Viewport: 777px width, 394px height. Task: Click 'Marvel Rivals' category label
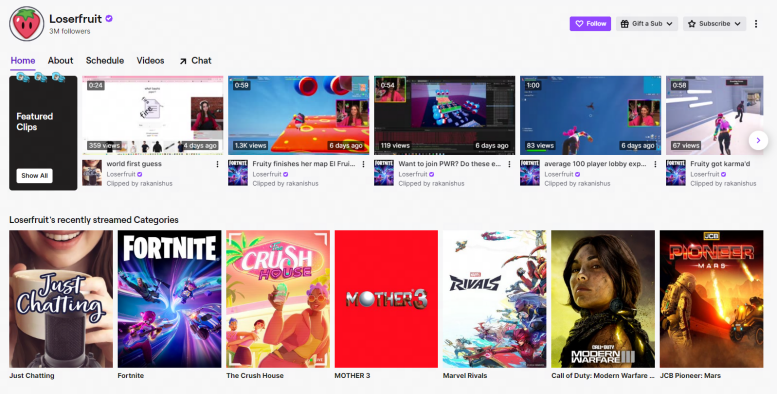[x=465, y=376]
